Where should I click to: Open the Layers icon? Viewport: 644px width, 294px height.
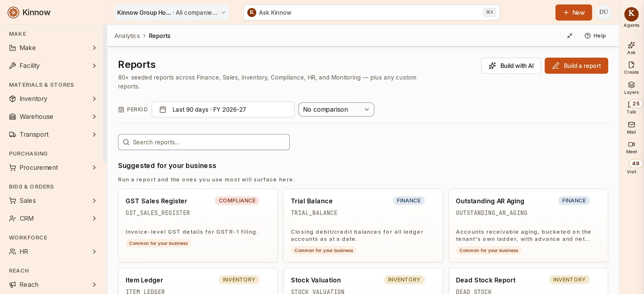coord(631,85)
